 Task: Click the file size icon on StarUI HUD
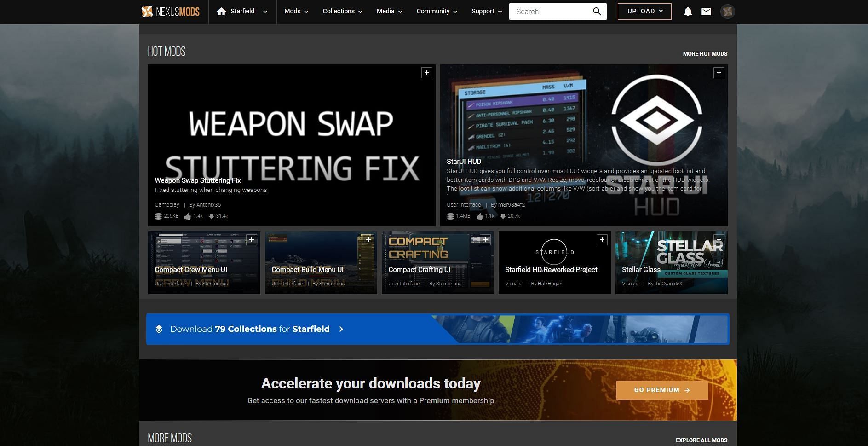click(450, 216)
